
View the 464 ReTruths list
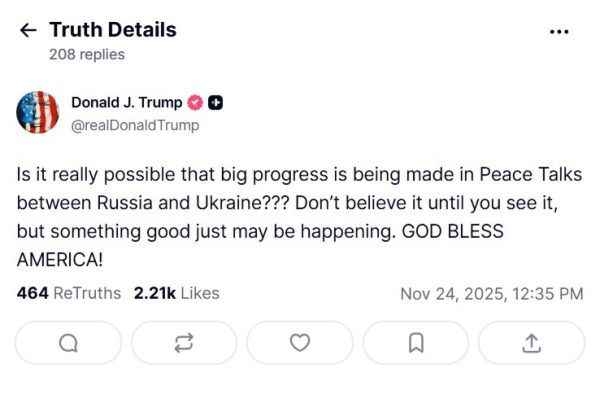pyautogui.click(x=69, y=293)
